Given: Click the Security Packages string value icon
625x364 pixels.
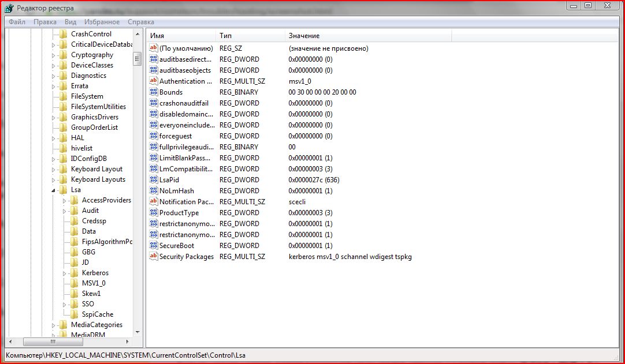Looking at the screenshot, I should (x=154, y=256).
